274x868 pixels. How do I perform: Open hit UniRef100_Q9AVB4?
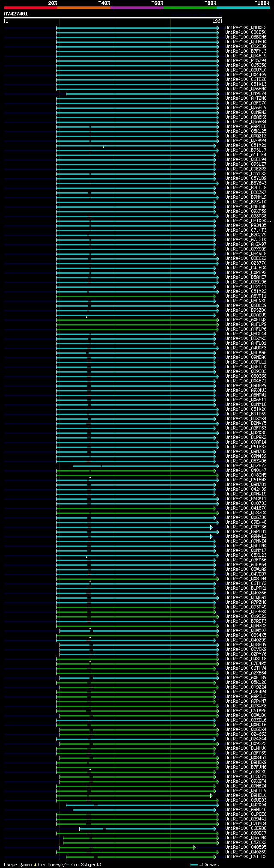(246, 122)
